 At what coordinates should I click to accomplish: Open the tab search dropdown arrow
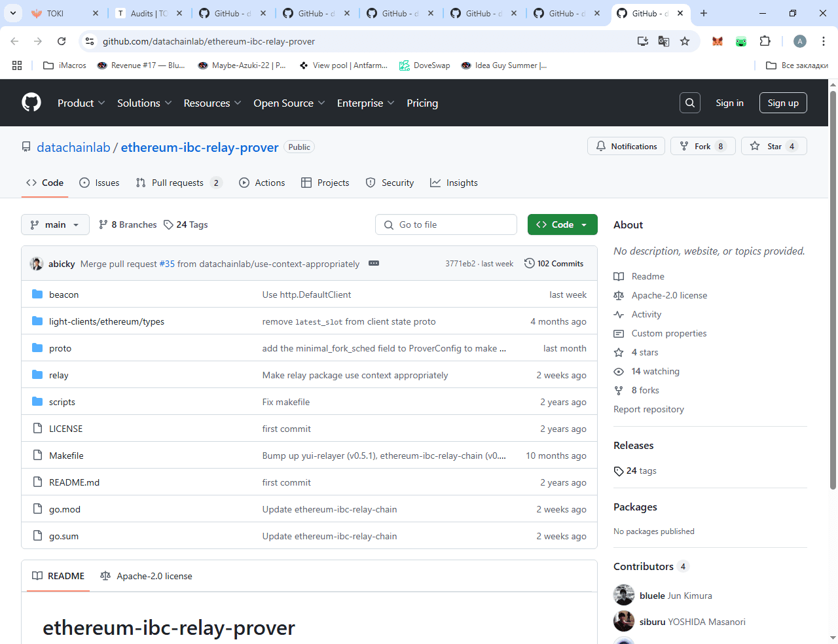[13, 13]
